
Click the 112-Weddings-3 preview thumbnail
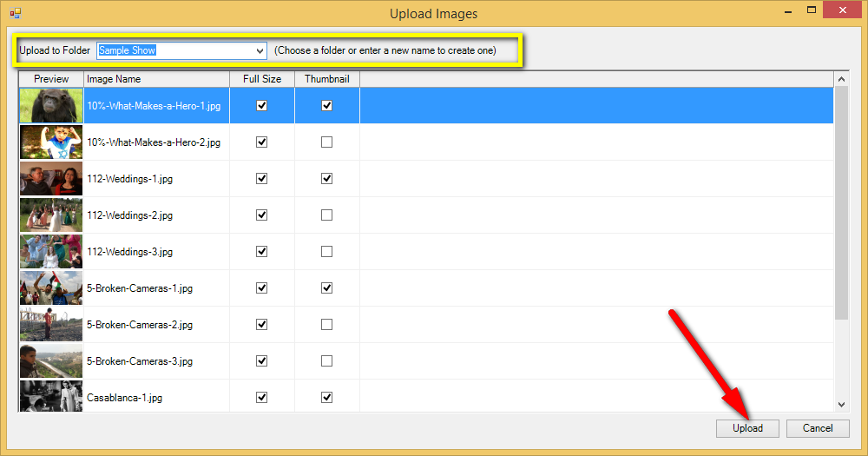click(51, 252)
